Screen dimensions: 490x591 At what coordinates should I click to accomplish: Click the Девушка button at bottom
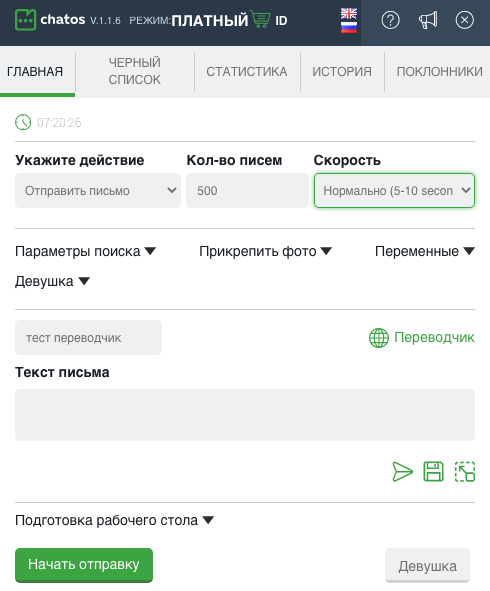tap(427, 566)
